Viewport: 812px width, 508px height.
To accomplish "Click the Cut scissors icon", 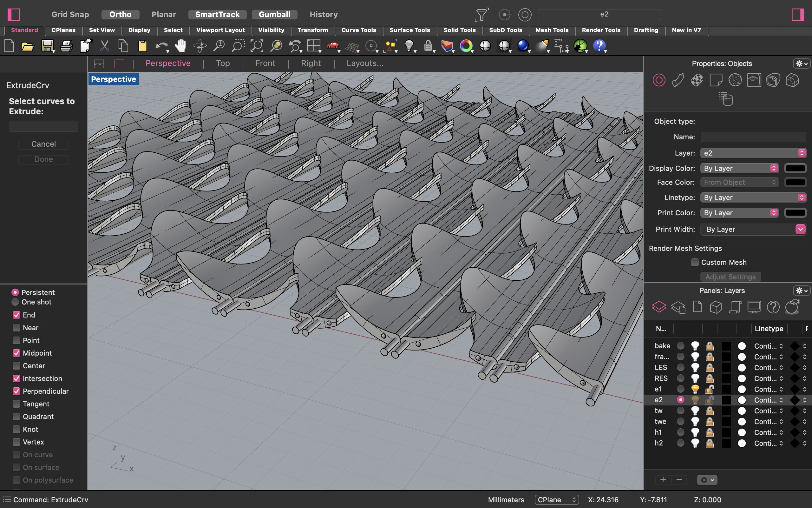I will click(105, 46).
